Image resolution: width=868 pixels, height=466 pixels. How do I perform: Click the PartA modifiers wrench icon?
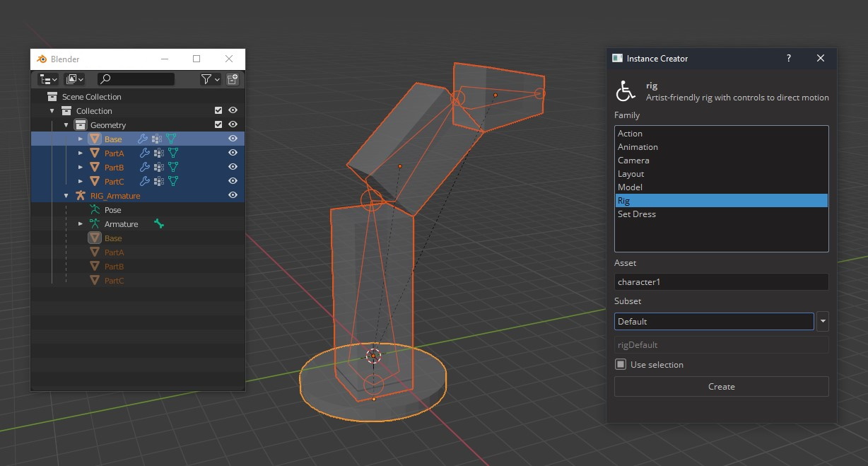144,153
